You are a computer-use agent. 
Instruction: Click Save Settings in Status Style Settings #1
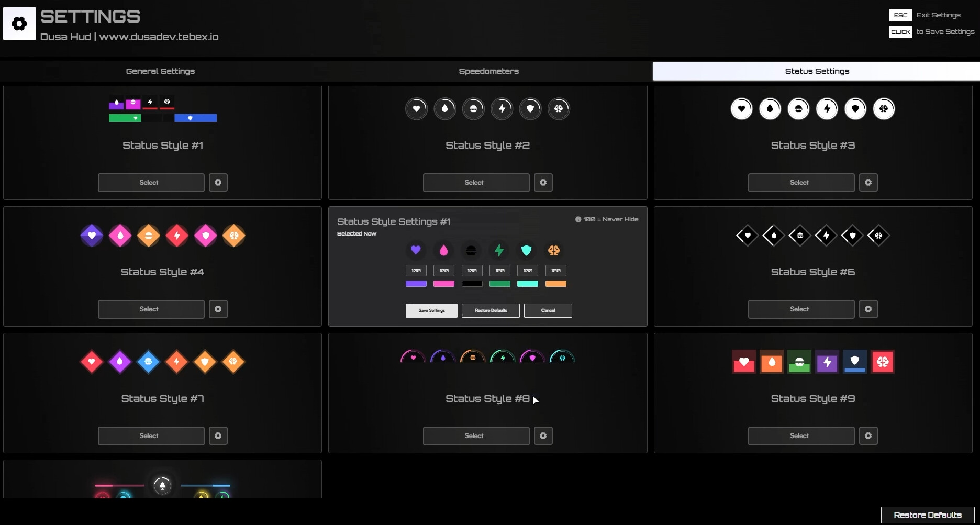(x=431, y=310)
